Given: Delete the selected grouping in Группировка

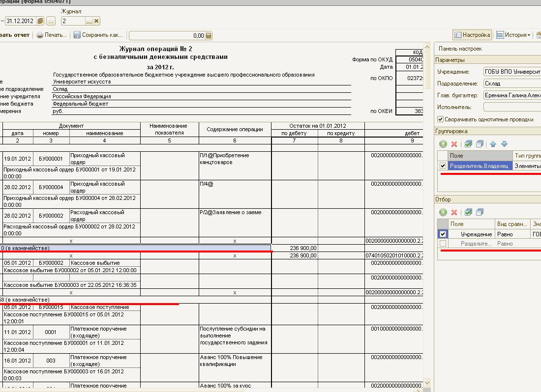Looking at the screenshot, I should pyautogui.click(x=454, y=144).
